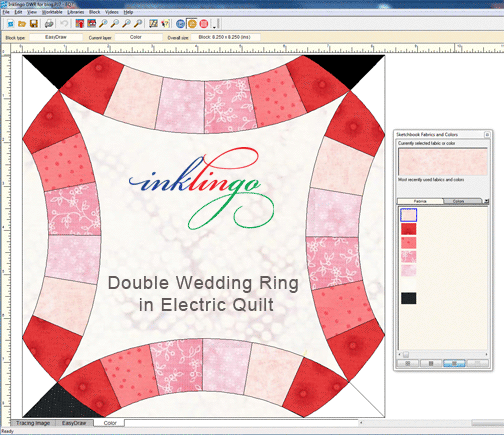The width and height of the screenshot is (504, 435).
Task: Open the Worktable menu
Action: (x=52, y=12)
